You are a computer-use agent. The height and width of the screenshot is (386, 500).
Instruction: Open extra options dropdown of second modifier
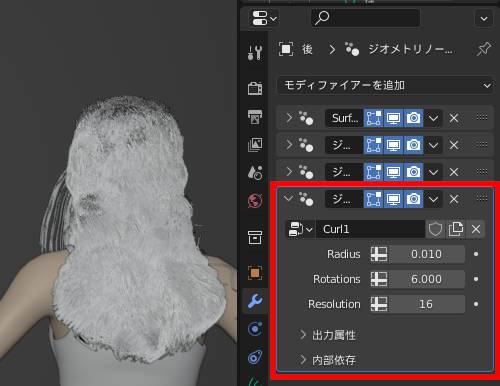coord(433,145)
